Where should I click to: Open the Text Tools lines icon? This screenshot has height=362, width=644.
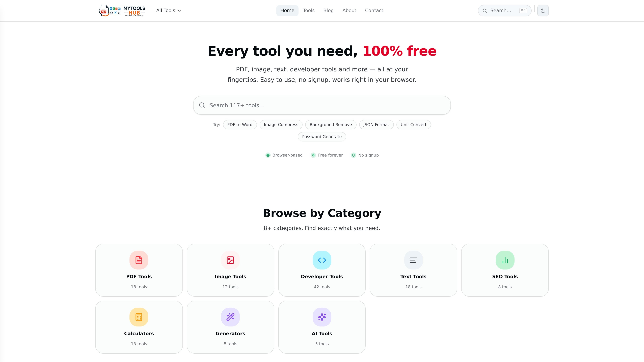[413, 260]
